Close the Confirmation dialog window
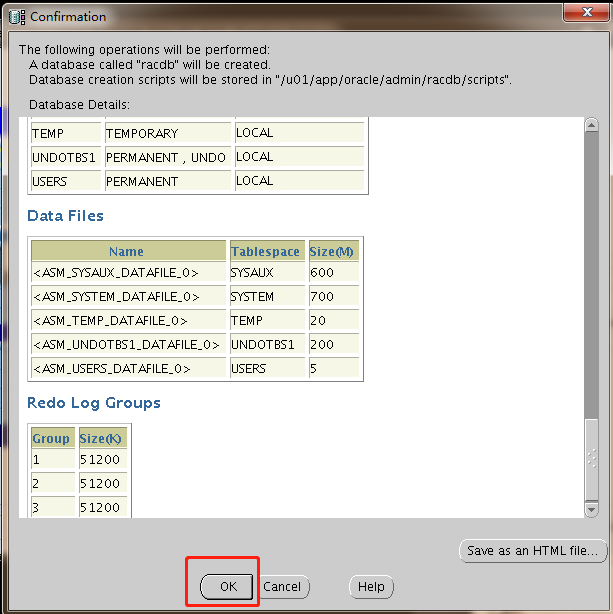The image size is (613, 614). [x=587, y=12]
